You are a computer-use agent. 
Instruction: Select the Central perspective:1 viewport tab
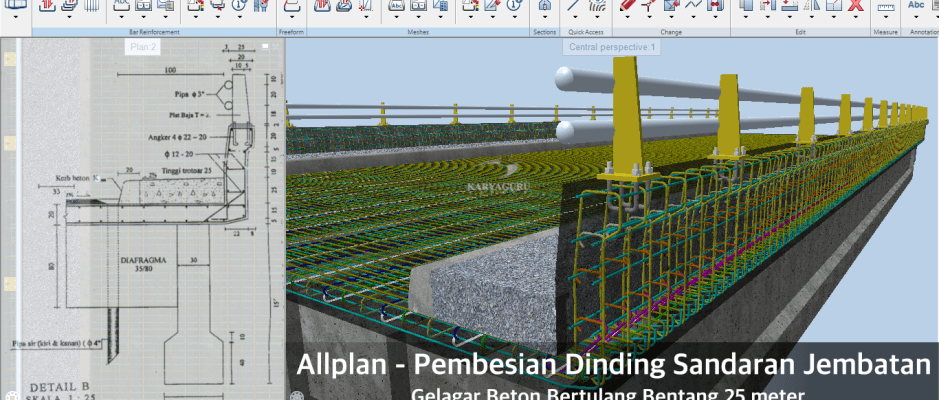point(612,47)
